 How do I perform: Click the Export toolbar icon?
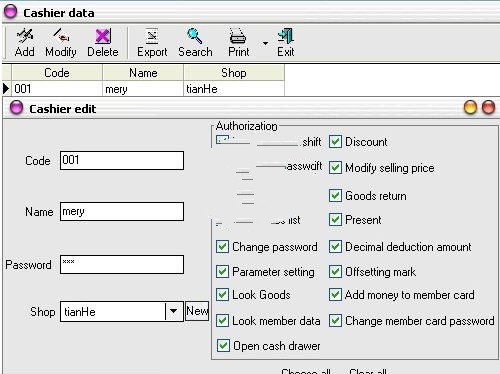click(x=152, y=36)
